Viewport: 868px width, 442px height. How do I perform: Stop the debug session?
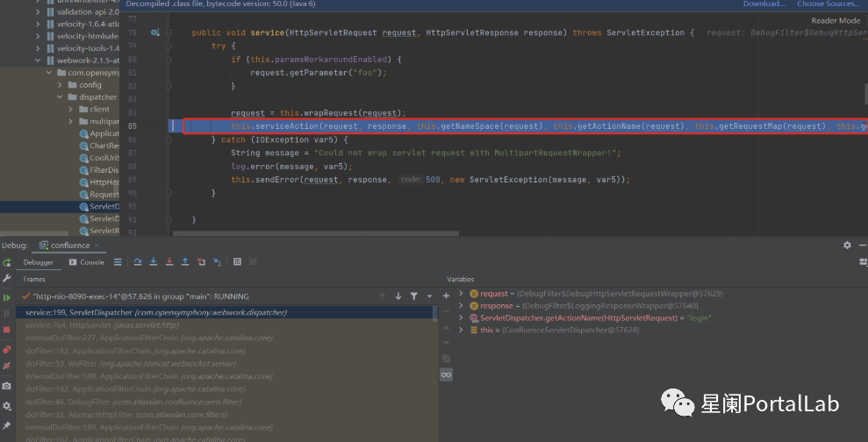(7, 330)
